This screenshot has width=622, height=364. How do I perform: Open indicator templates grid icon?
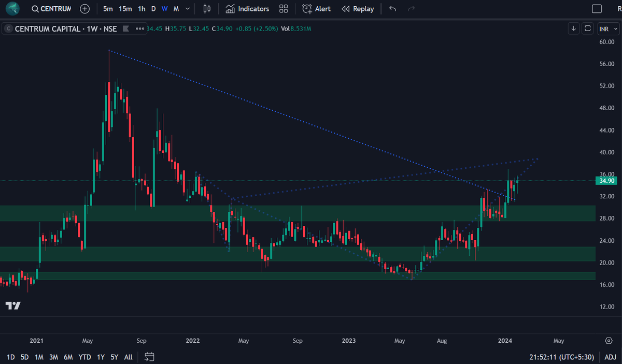(283, 9)
